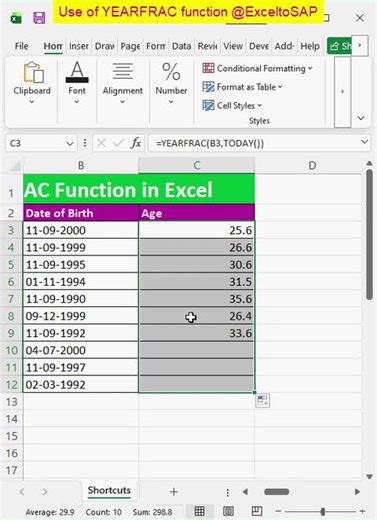Zoom out with the minus button
This screenshot has width=377, height=520.
[278, 511]
